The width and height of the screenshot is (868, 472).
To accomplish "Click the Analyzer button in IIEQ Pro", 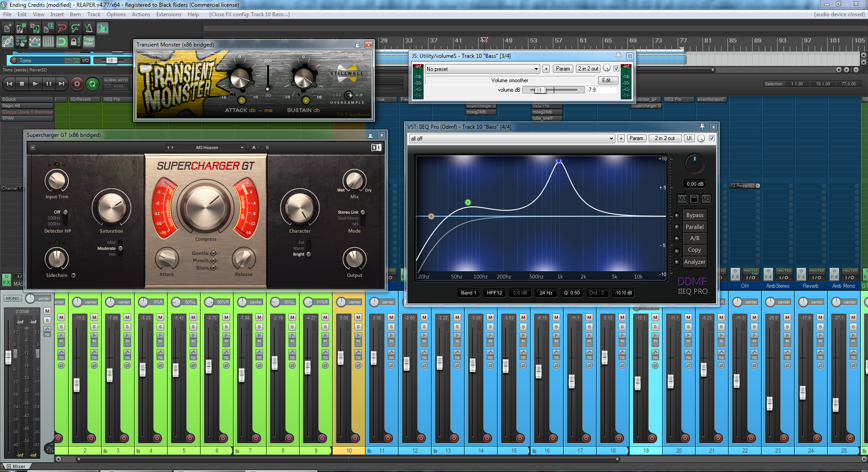I will 694,262.
